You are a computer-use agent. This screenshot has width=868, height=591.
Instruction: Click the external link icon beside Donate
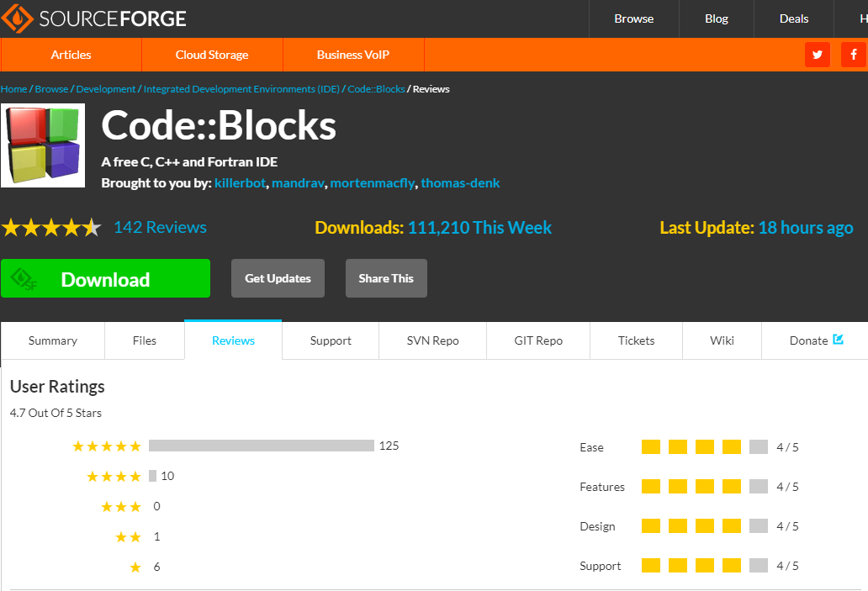tap(838, 340)
